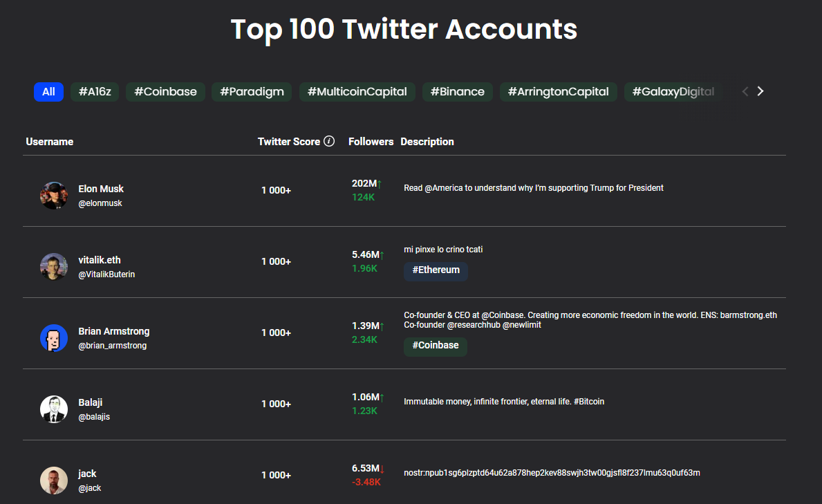Filter accounts by #Coinbase in the tag bar
This screenshot has height=504, width=822.
(x=165, y=92)
